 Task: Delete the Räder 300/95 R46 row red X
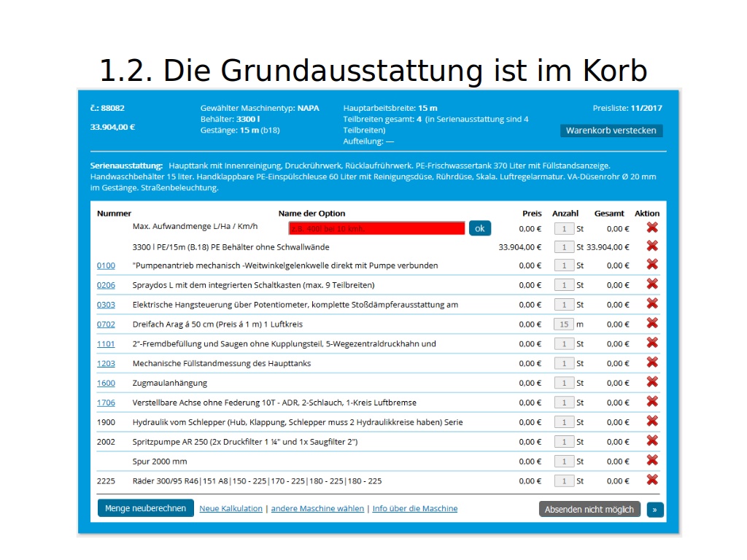pyautogui.click(x=651, y=480)
